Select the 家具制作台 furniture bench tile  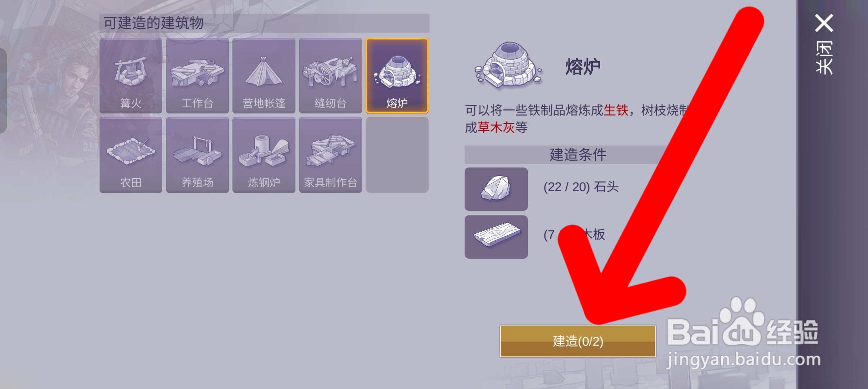pyautogui.click(x=330, y=155)
